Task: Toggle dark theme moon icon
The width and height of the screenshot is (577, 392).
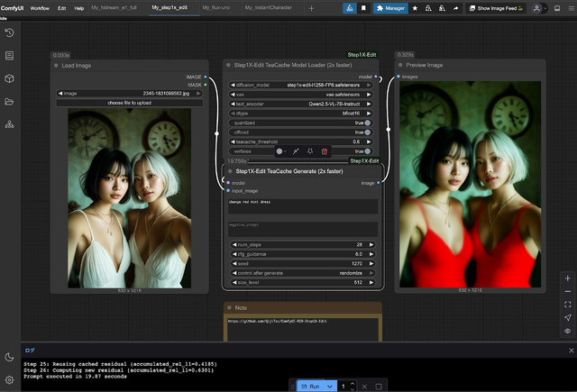Action: point(10,357)
